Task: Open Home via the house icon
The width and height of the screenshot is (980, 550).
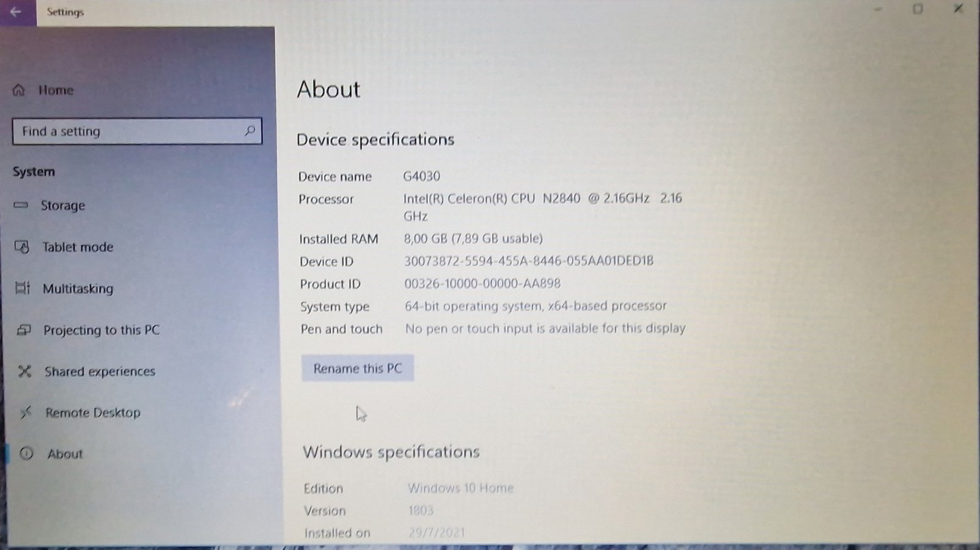Action: [19, 90]
